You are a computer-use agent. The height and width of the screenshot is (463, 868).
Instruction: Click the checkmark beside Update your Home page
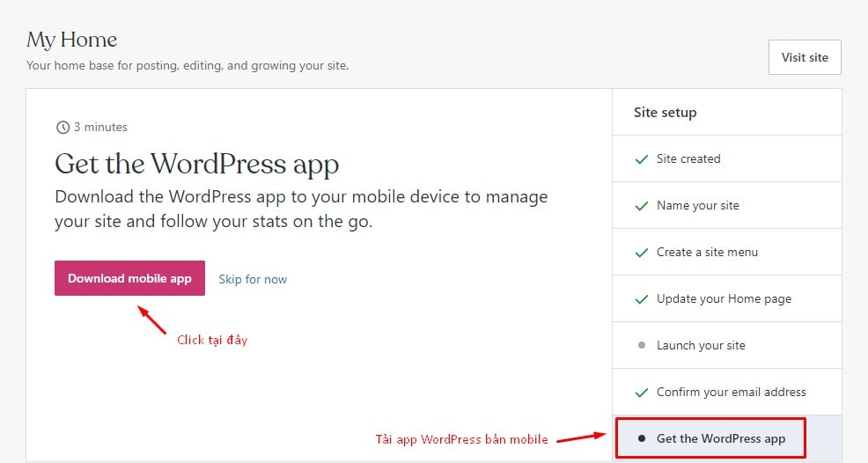642,299
